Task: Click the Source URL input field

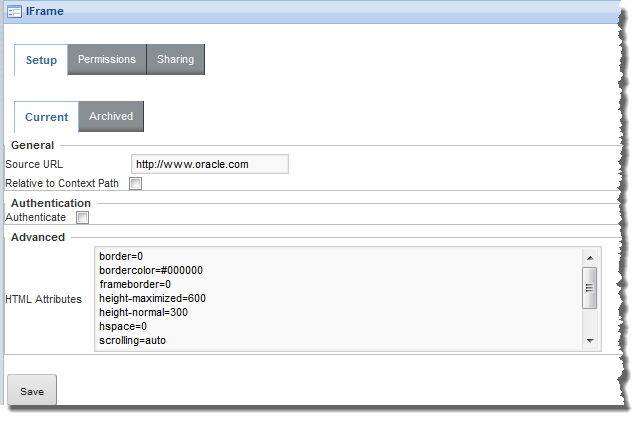Action: point(210,164)
